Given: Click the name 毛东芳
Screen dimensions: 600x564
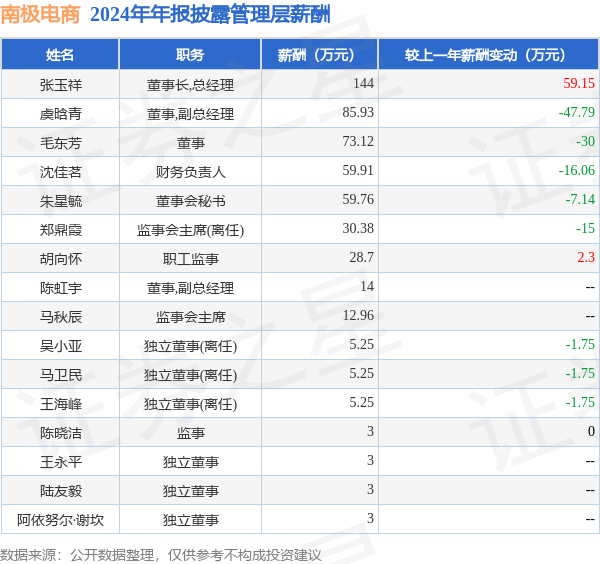Looking at the screenshot, I should pos(61,142).
